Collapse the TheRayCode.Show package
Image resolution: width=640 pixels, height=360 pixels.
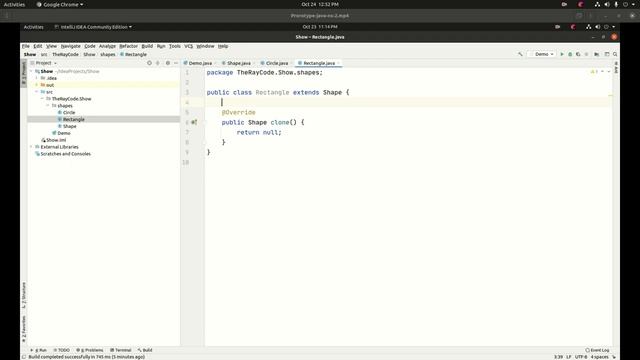coord(42,99)
